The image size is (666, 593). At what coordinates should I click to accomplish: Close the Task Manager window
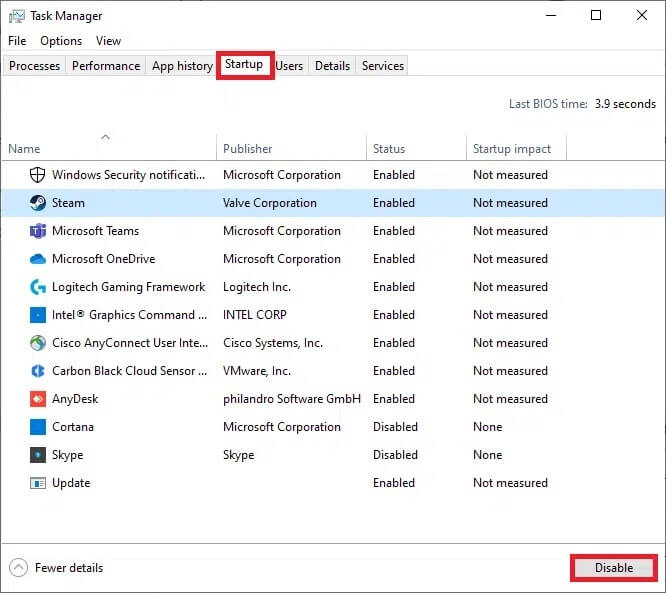(642, 15)
